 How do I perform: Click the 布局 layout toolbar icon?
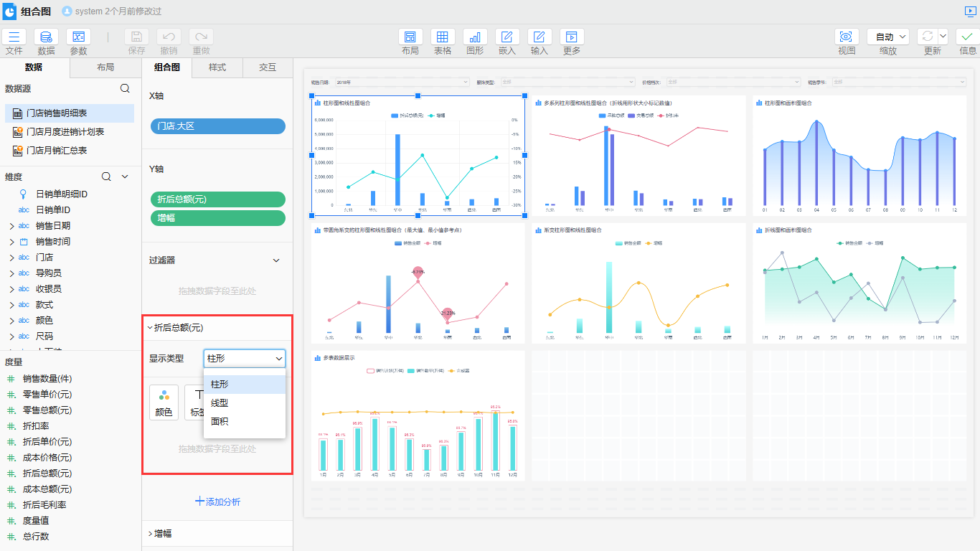click(x=410, y=37)
